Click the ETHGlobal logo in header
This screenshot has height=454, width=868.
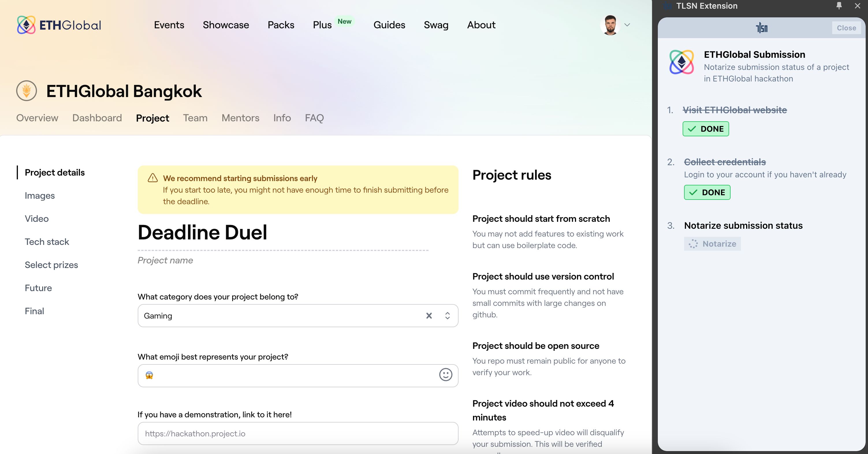coord(59,25)
